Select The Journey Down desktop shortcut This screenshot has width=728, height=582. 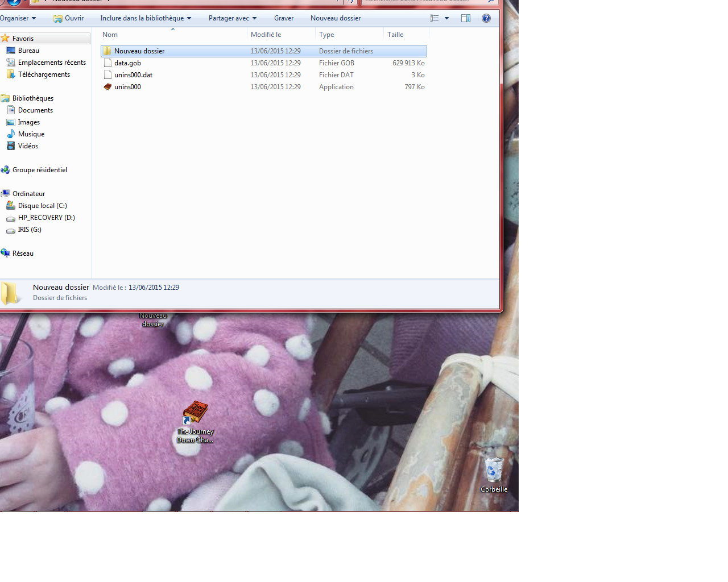(x=195, y=422)
